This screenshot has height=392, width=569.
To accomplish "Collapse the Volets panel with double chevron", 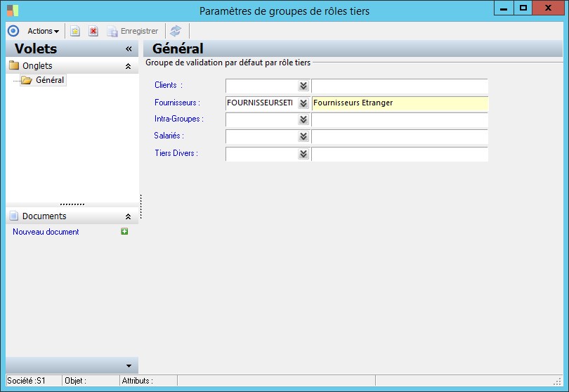I will (129, 48).
